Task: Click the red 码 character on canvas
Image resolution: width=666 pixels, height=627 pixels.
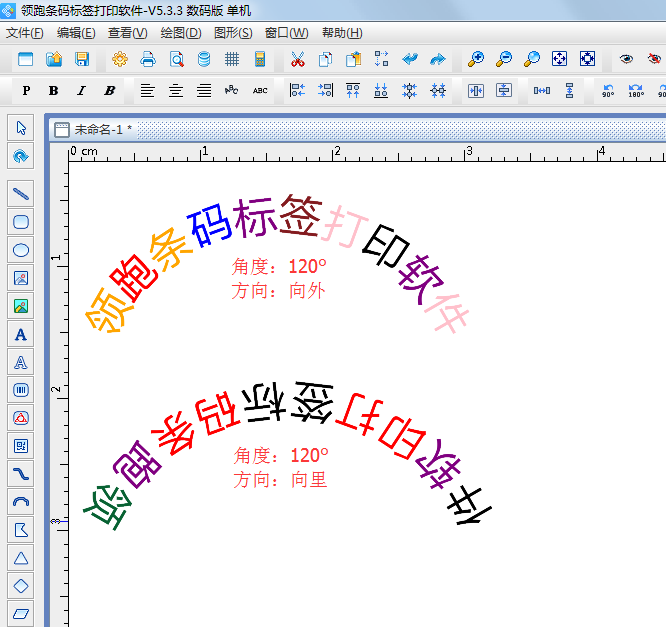Action: click(x=211, y=410)
